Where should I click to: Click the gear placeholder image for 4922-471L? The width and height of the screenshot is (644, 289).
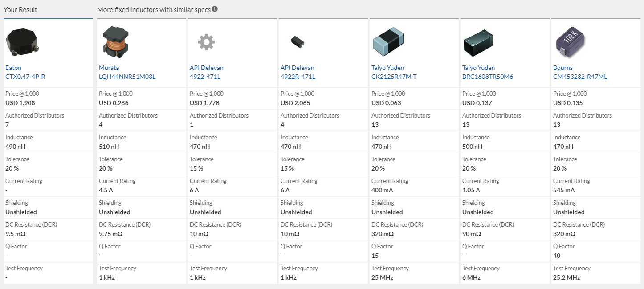point(206,42)
